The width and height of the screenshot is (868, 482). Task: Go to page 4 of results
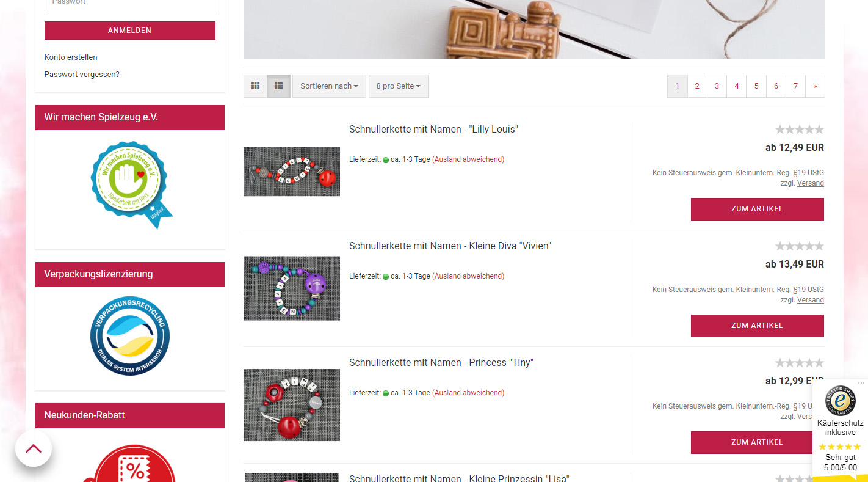point(737,86)
